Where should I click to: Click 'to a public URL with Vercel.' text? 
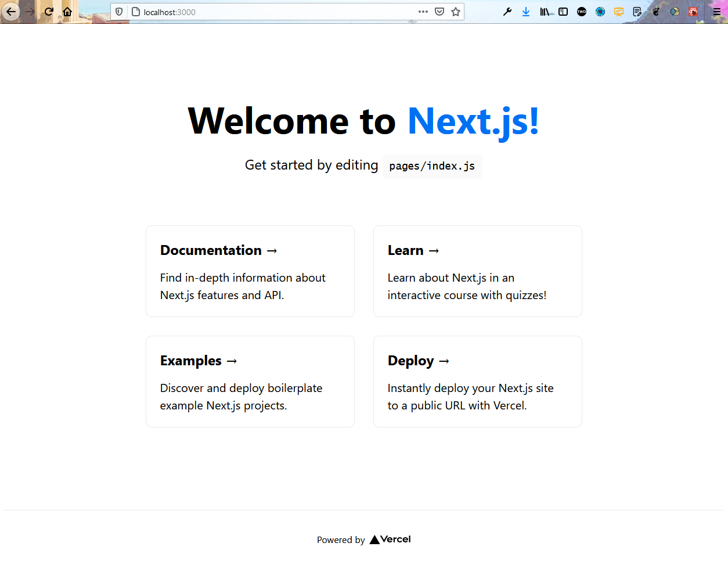(x=457, y=405)
